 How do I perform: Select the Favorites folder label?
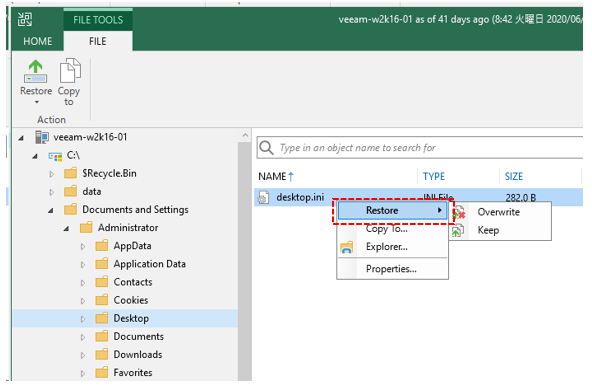(133, 373)
